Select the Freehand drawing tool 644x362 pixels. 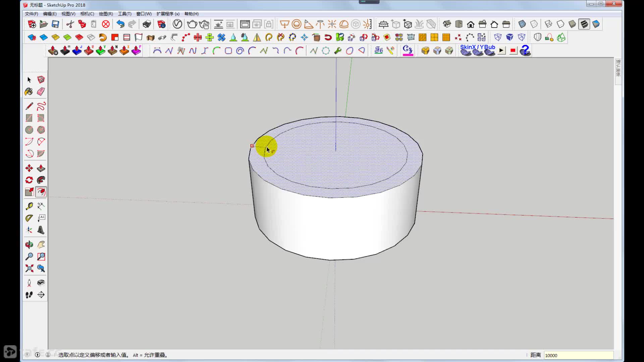41,106
